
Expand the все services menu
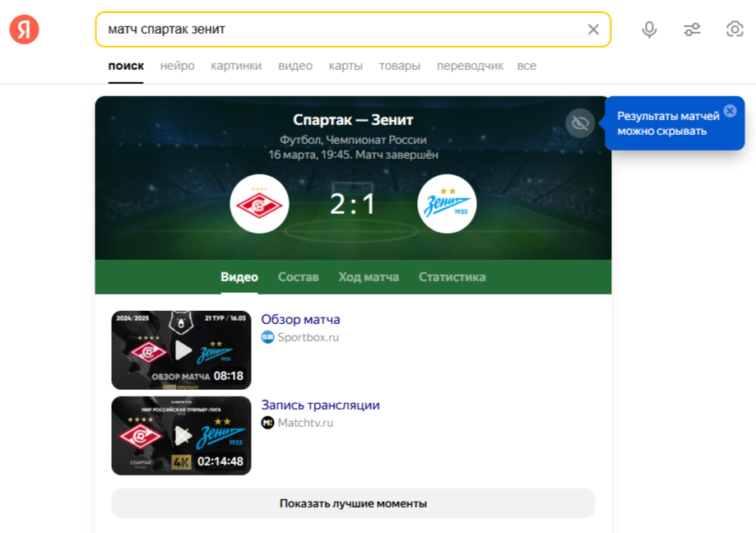tap(526, 66)
